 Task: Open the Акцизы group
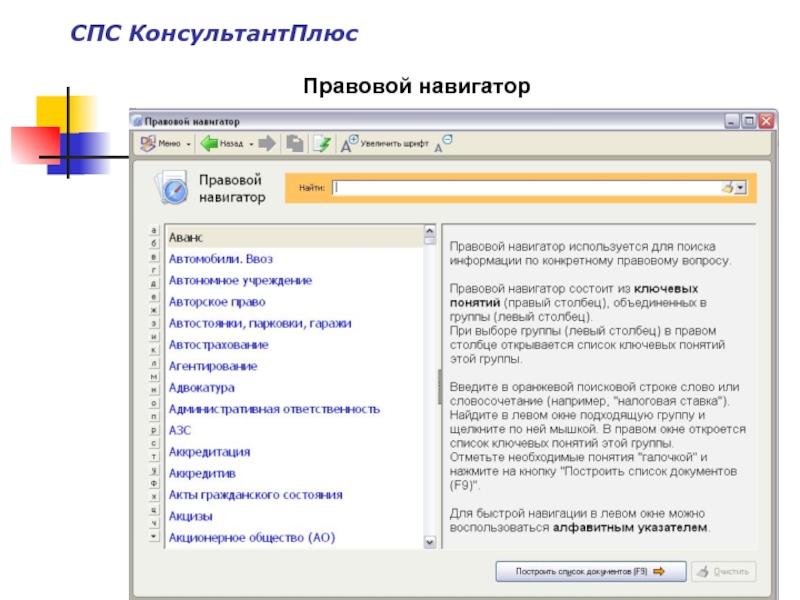point(190,516)
